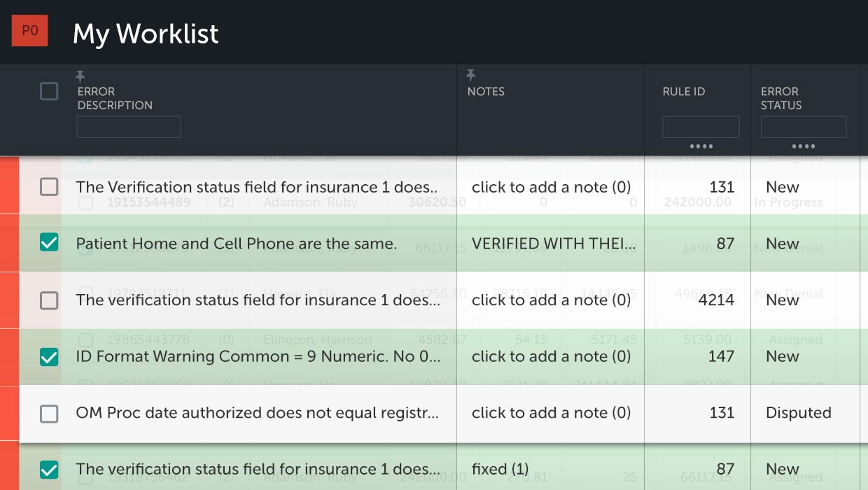The image size is (868, 490).
Task: Toggle the select-all checkbox in the header
Action: [x=49, y=90]
